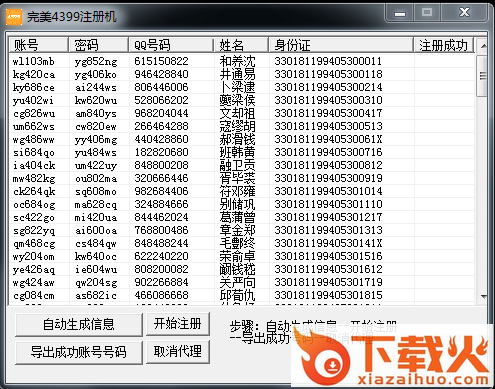Click password cell am840ys
The image size is (495, 389).
tap(96, 113)
